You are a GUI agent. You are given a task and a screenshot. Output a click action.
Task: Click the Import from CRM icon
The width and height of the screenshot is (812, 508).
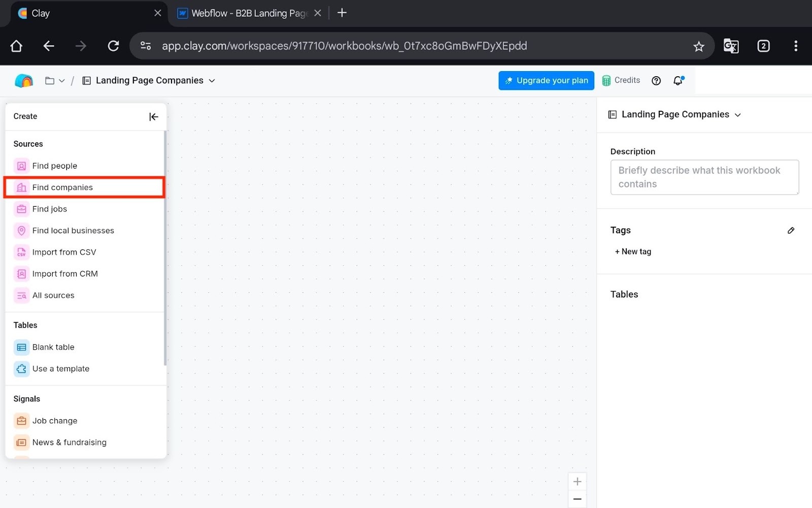click(x=21, y=274)
